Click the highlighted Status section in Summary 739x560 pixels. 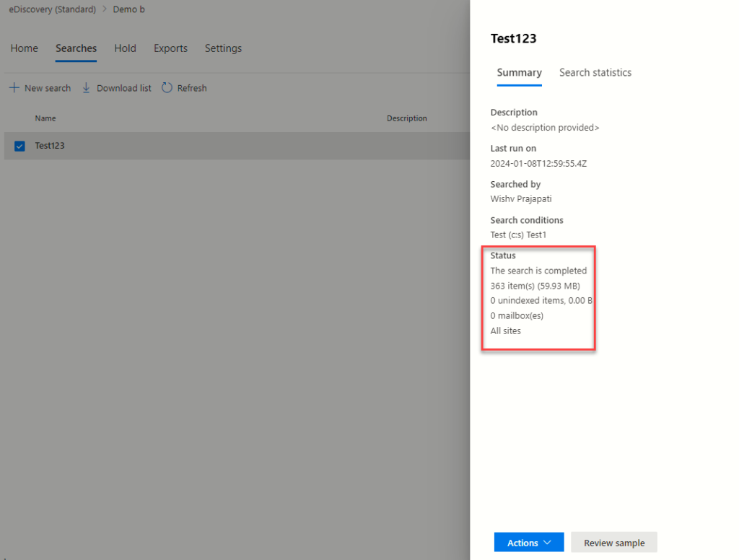pos(538,299)
